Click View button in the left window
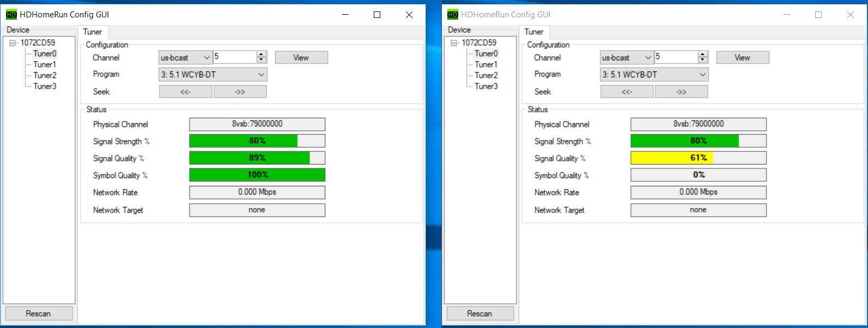 pyautogui.click(x=301, y=58)
